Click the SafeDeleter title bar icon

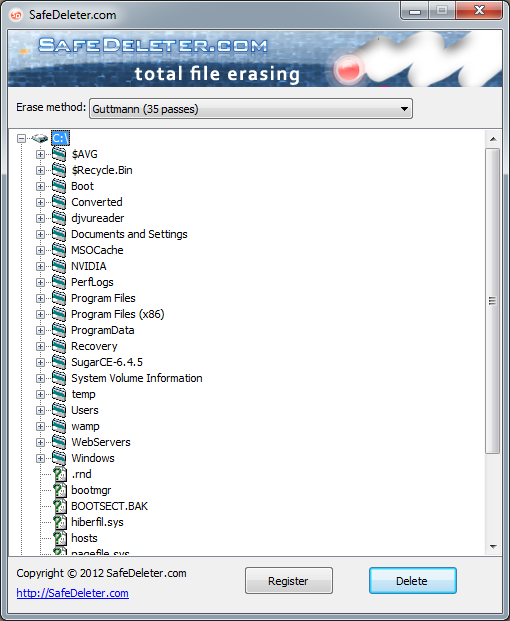[x=16, y=15]
